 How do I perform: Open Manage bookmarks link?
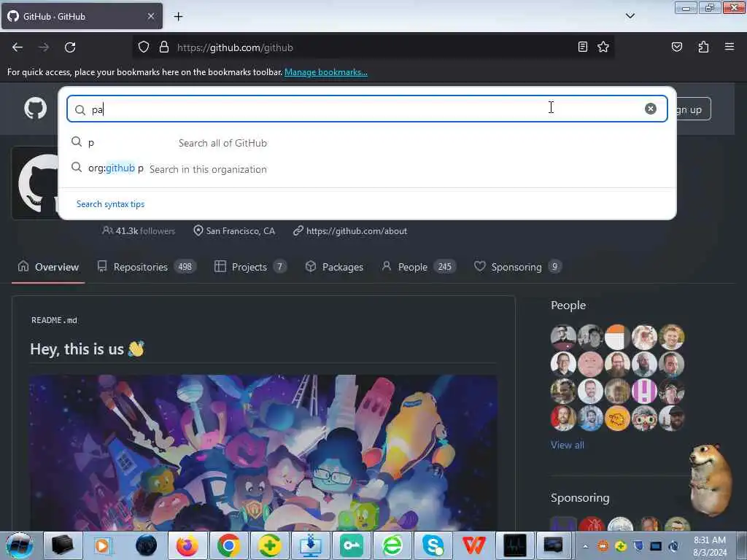click(x=326, y=72)
